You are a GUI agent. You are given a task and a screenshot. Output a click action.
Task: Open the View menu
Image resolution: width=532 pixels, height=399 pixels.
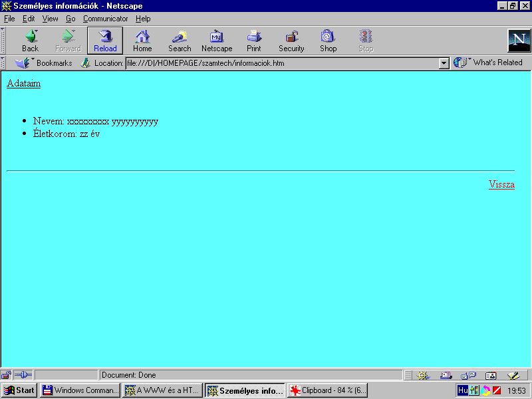(50, 19)
